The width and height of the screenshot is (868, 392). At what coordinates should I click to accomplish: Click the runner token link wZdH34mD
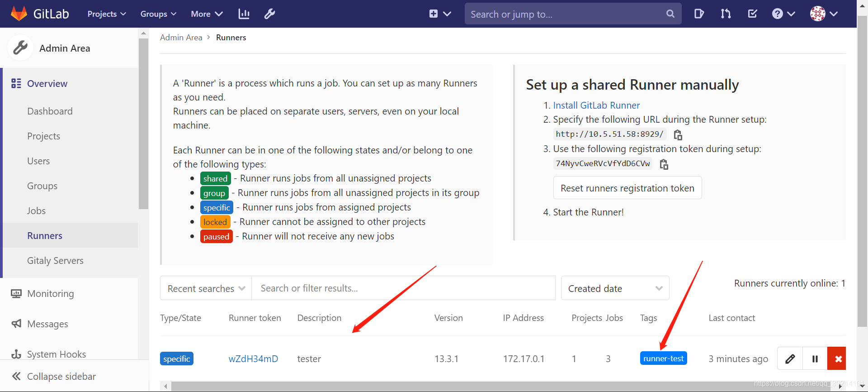pos(253,359)
